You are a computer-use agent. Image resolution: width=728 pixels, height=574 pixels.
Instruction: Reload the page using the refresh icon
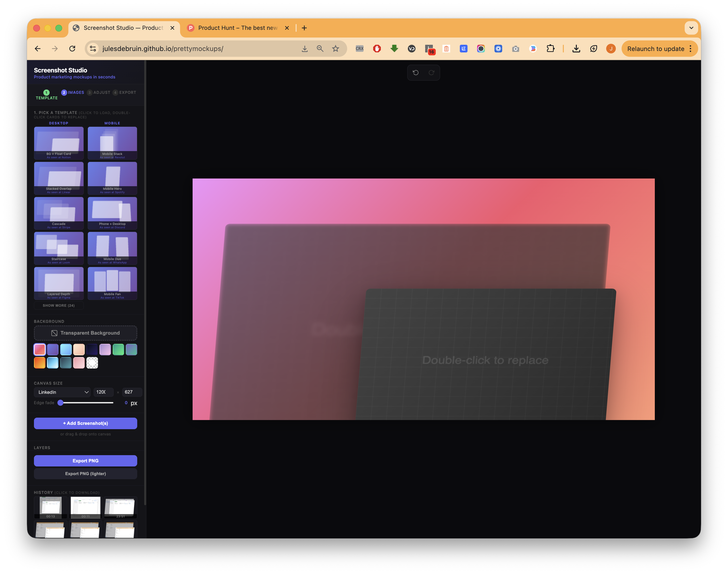click(72, 48)
